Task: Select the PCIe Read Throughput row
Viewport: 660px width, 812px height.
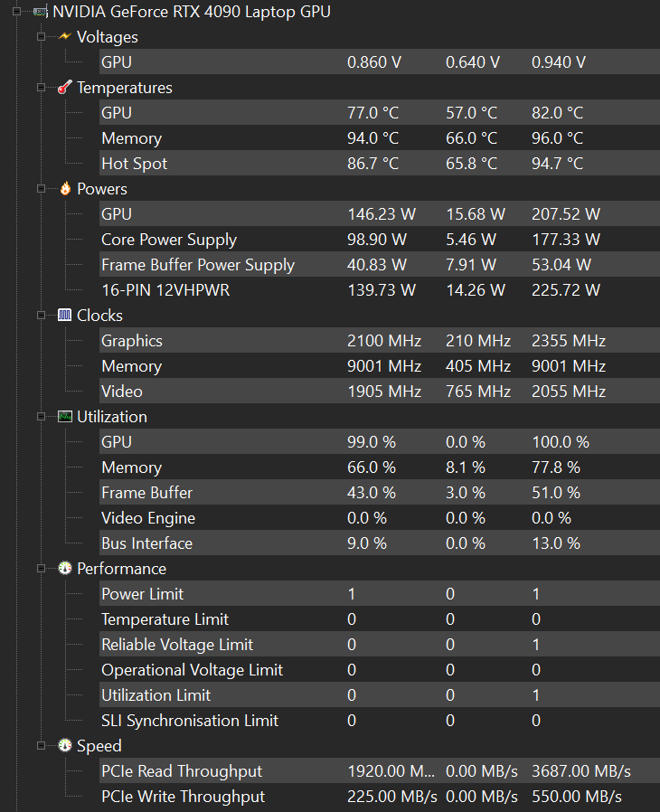Action: (x=380, y=771)
